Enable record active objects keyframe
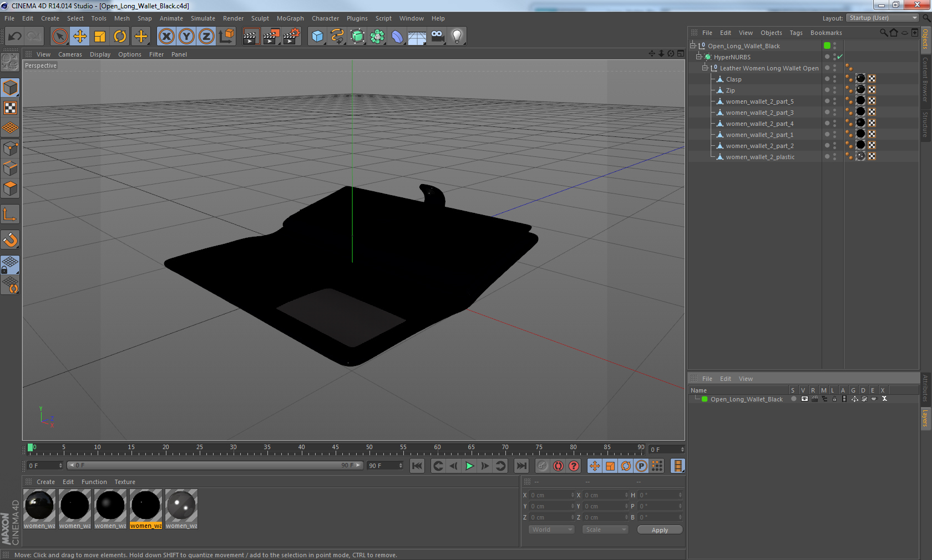932x560 pixels. [x=543, y=466]
